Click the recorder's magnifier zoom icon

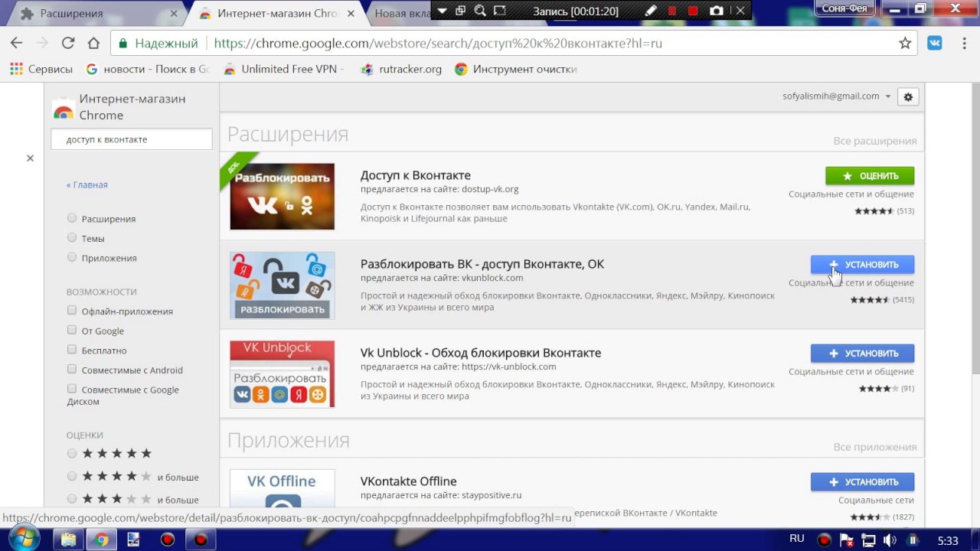point(480,11)
